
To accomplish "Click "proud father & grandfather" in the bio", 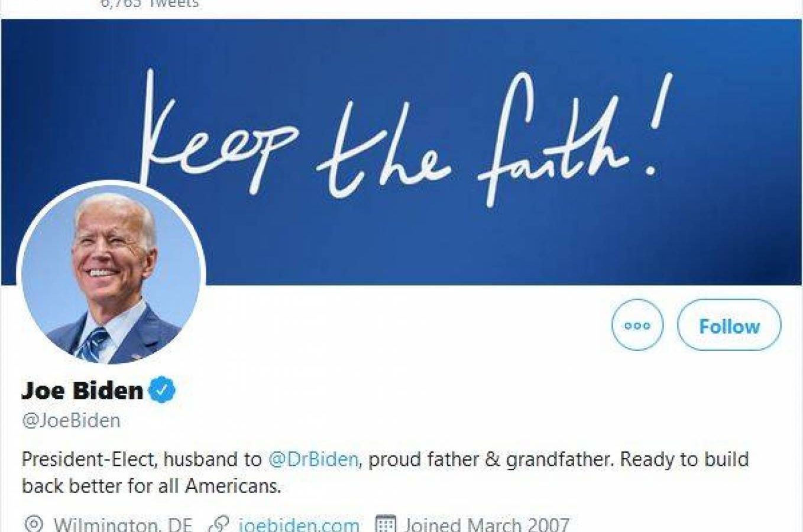I will pyautogui.click(x=488, y=459).
